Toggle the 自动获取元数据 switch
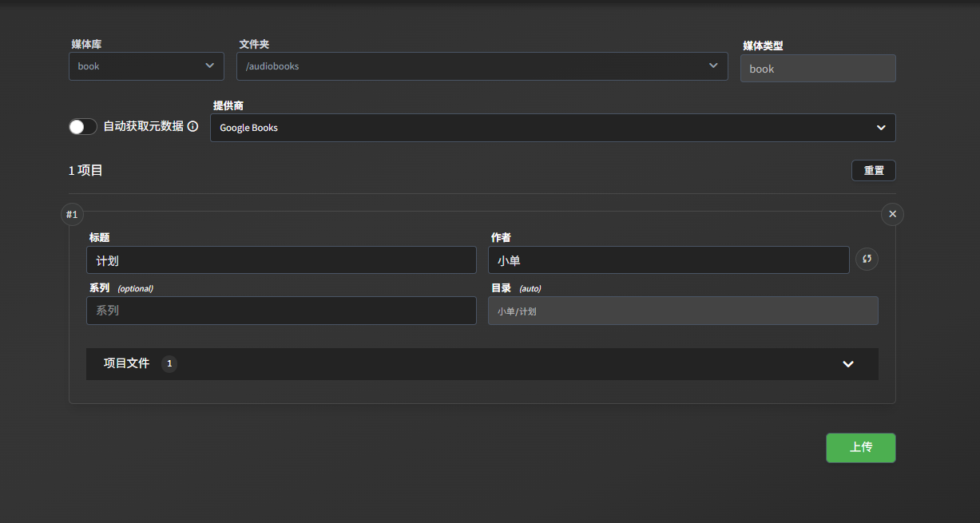This screenshot has width=980, height=523. pos(83,127)
